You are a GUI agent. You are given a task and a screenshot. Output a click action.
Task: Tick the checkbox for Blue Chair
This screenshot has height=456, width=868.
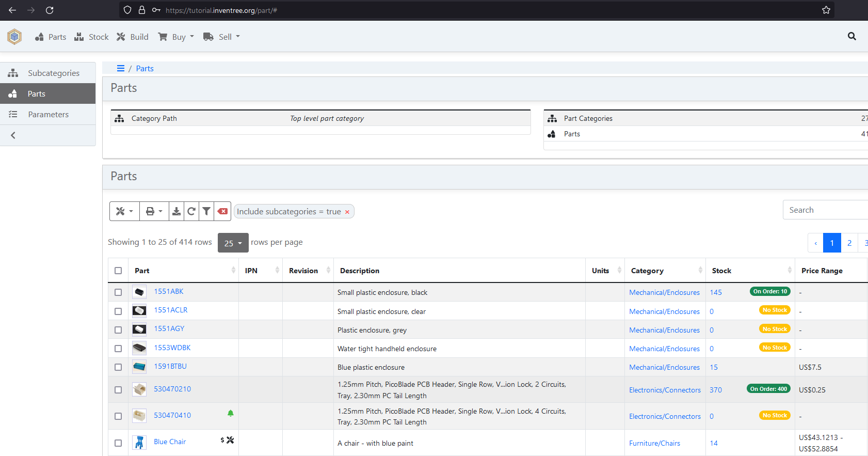point(118,443)
